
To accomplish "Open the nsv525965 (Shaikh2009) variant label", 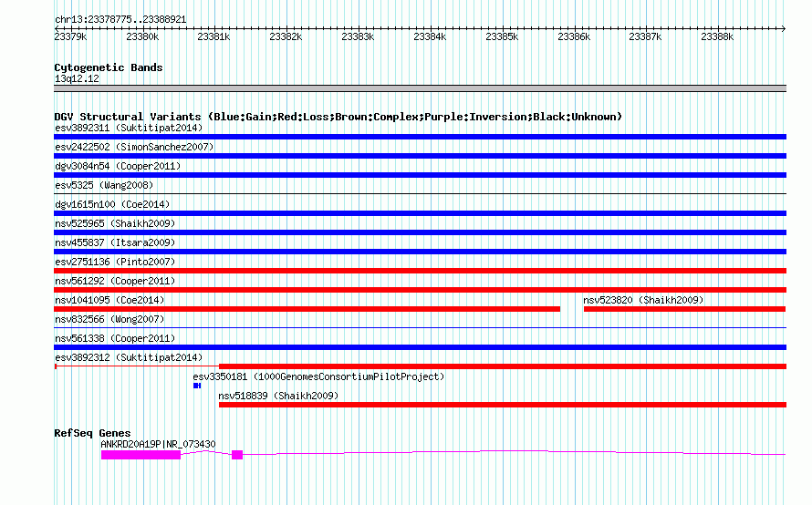I will click(x=115, y=223).
